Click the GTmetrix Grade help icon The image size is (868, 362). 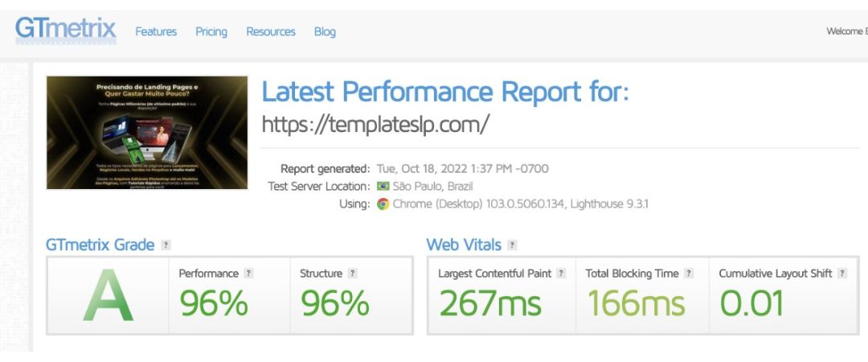(x=166, y=245)
